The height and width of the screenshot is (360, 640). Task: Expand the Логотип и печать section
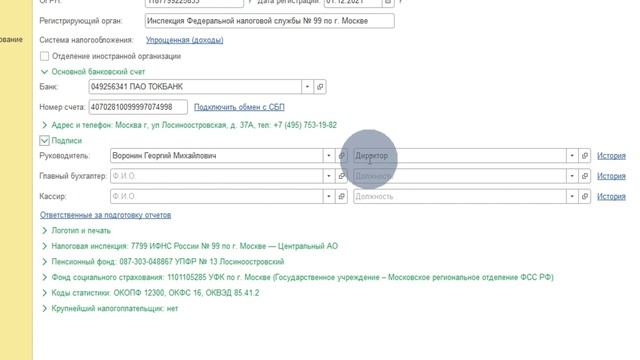click(44, 231)
